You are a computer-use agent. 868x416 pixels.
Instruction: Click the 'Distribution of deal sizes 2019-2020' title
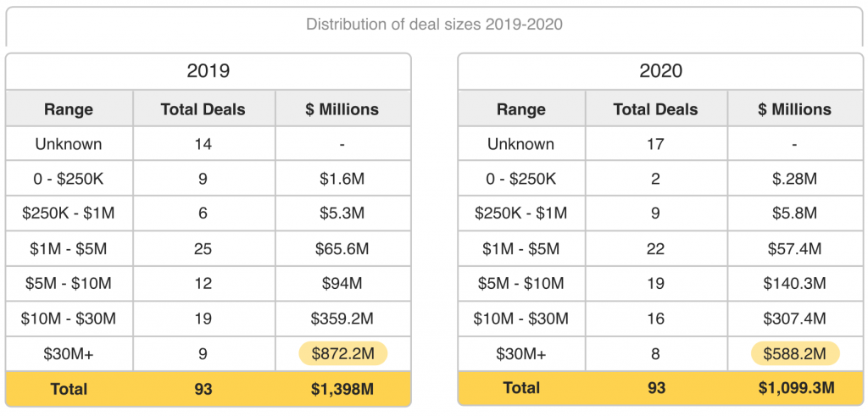434,25
